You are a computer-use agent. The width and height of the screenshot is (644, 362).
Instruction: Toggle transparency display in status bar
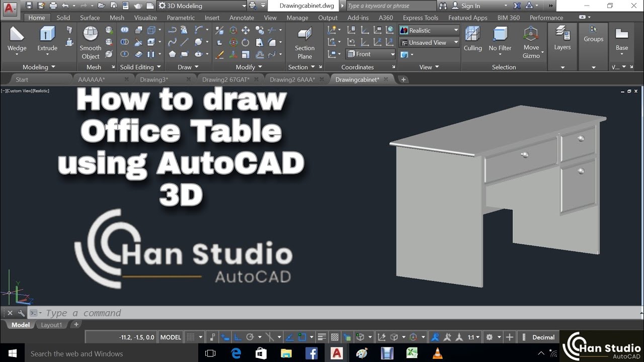pos(335,337)
